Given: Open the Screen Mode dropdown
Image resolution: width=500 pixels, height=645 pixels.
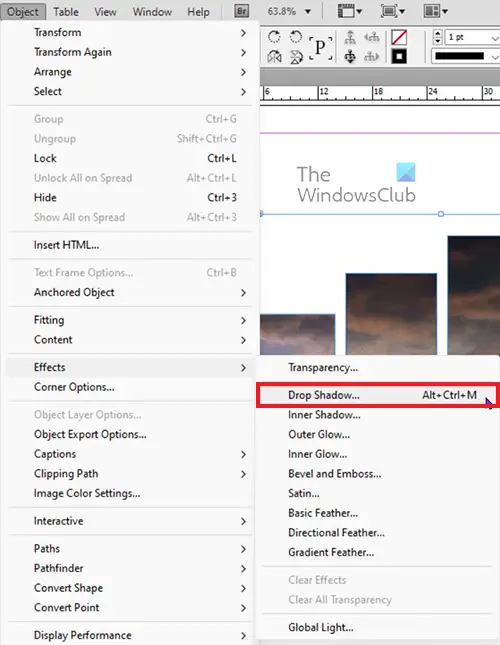Looking at the screenshot, I should [392, 11].
